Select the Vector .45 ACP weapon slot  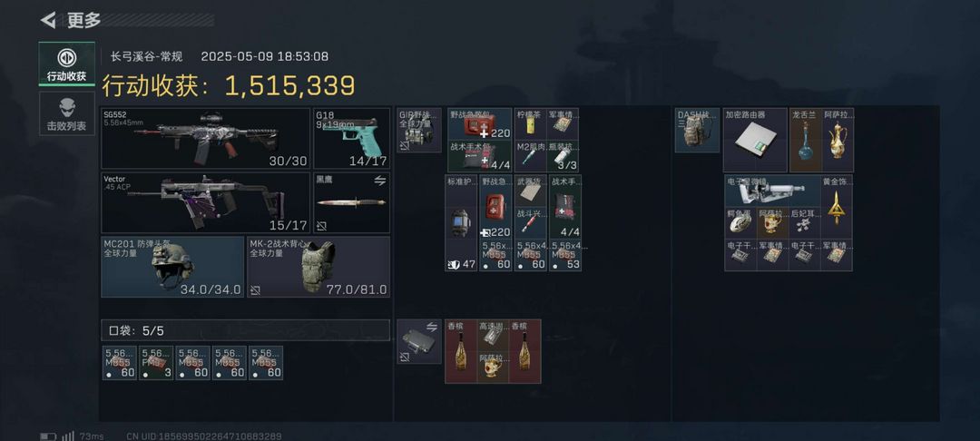point(206,203)
